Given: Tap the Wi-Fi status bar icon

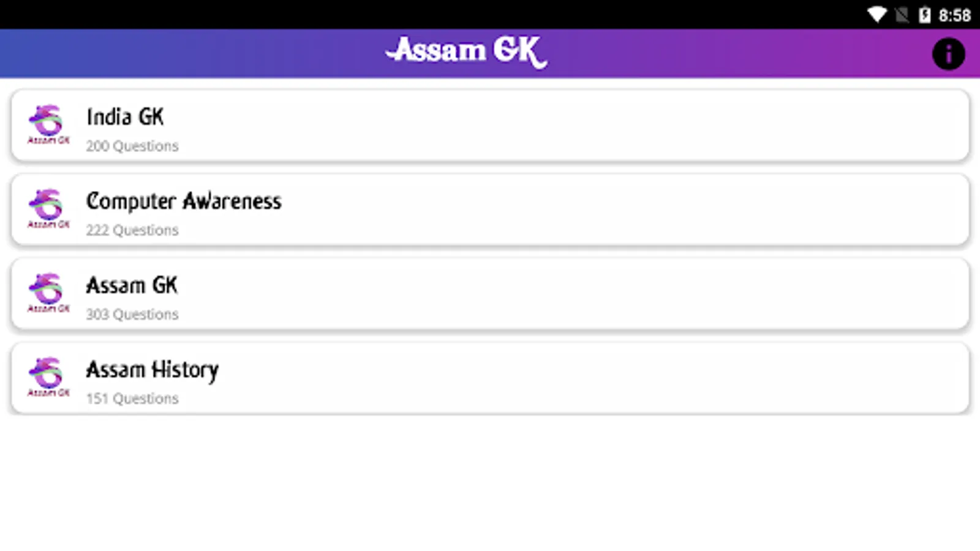Looking at the screenshot, I should (876, 15).
